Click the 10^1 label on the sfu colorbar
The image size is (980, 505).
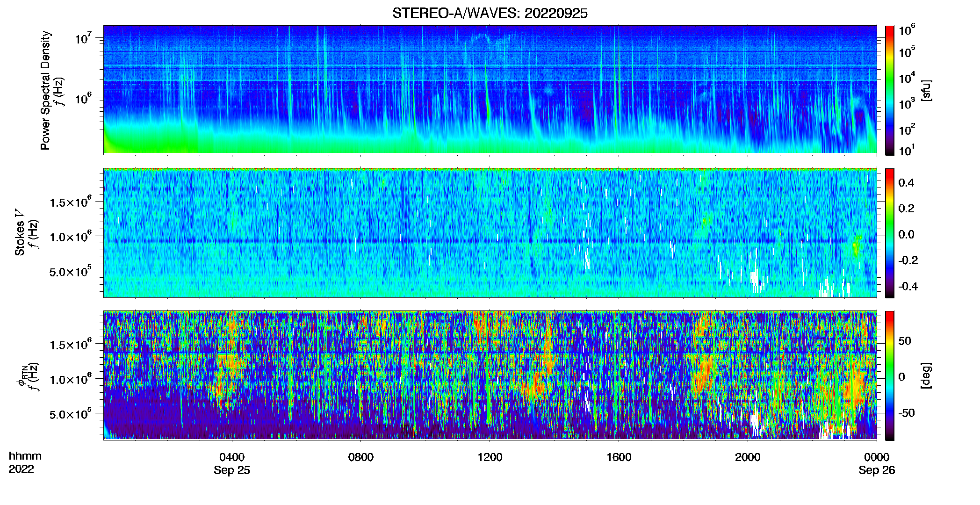coord(907,150)
